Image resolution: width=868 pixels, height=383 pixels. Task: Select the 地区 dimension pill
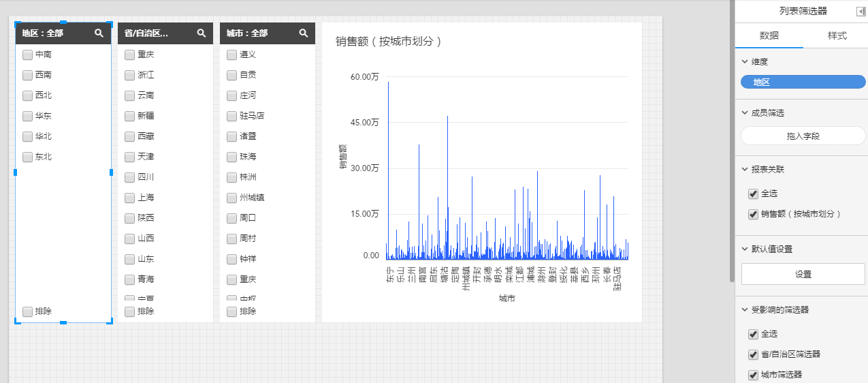pos(803,82)
